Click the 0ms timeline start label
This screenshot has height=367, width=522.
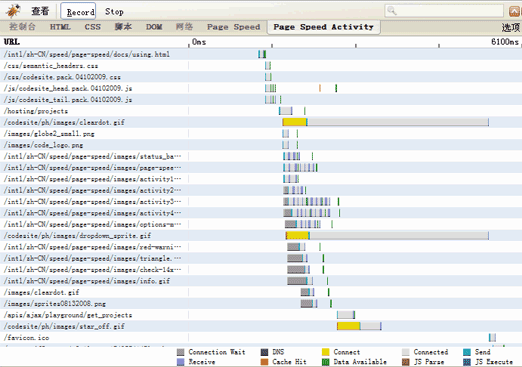pos(199,42)
